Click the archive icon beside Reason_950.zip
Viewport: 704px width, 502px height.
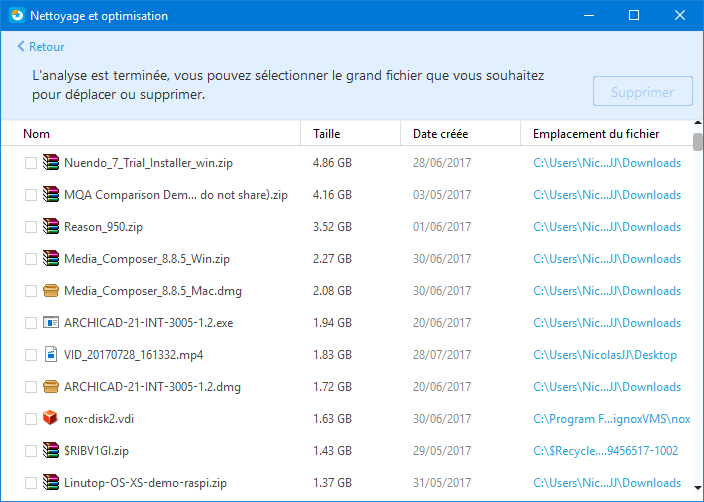pyautogui.click(x=51, y=226)
